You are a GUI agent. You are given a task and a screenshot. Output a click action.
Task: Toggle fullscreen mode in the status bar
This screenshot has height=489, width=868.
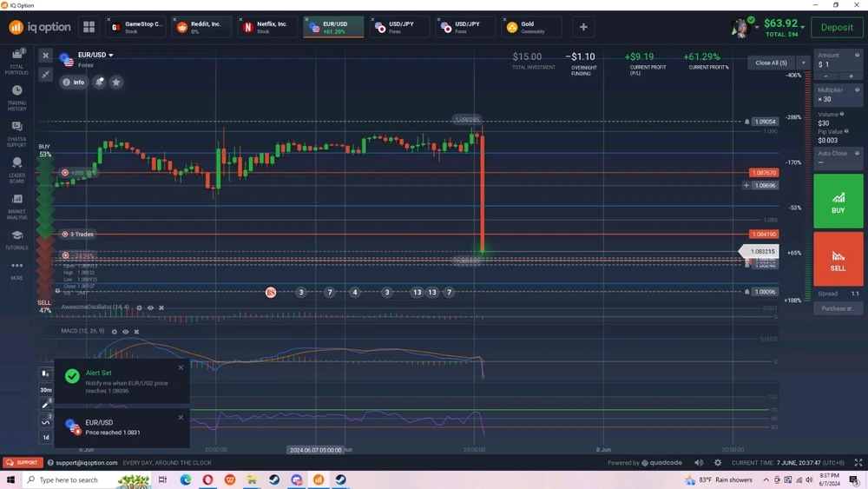pos(858,463)
